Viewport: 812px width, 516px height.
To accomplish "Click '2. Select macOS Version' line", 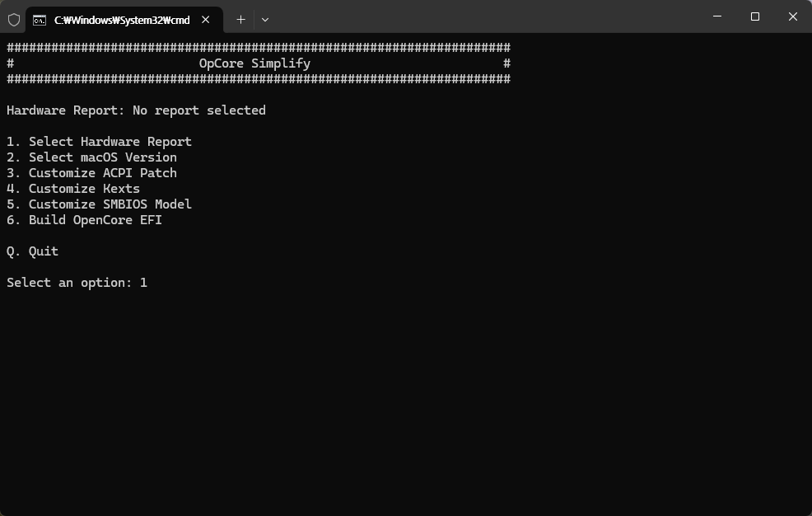I will (x=91, y=157).
